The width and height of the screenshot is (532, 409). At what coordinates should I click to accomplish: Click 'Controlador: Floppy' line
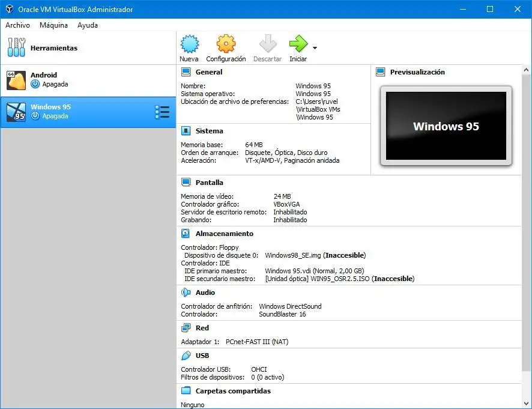point(210,247)
